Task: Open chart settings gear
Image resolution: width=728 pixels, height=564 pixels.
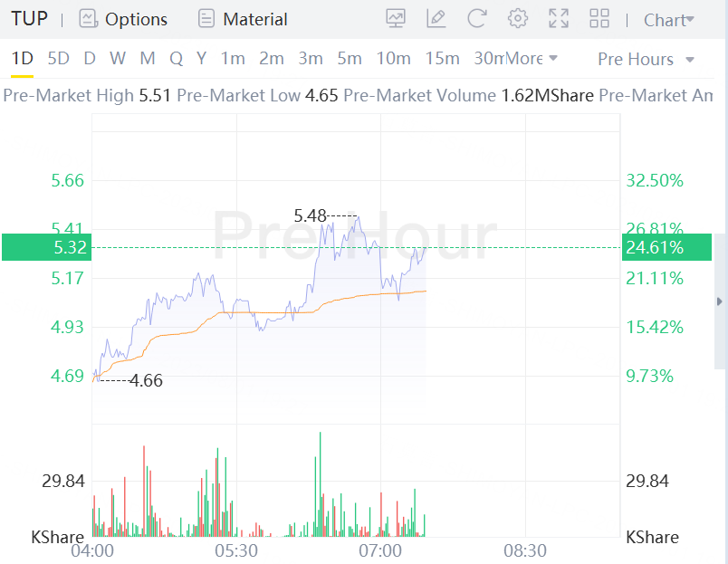Action: pyautogui.click(x=518, y=18)
